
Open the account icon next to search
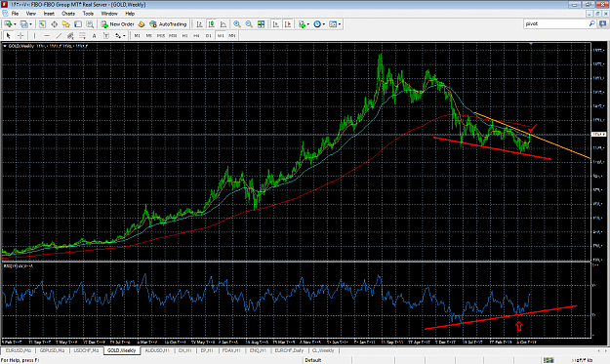[x=602, y=23]
